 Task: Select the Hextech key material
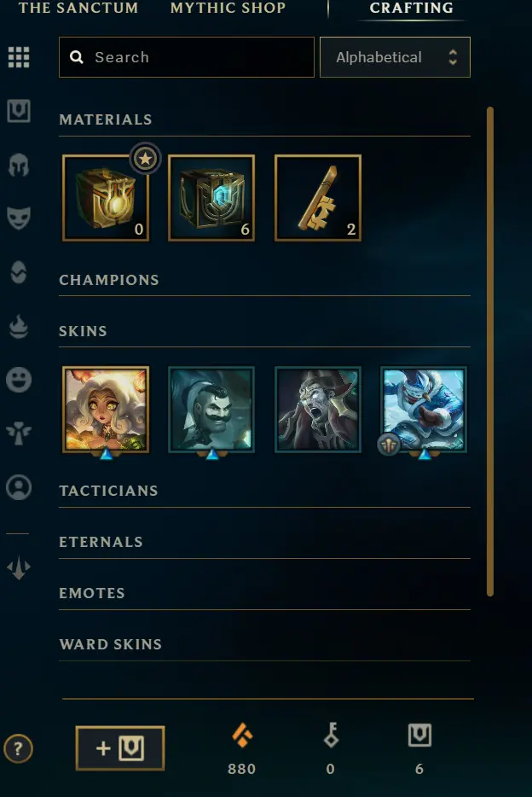[x=318, y=198]
